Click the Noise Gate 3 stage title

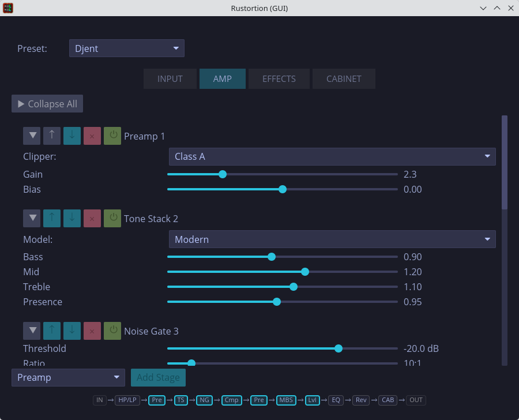[151, 331]
